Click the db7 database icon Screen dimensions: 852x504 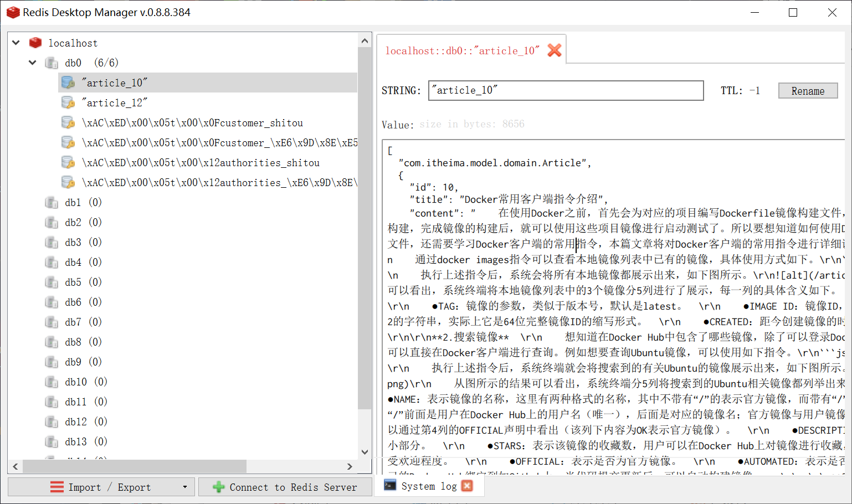pyautogui.click(x=52, y=322)
